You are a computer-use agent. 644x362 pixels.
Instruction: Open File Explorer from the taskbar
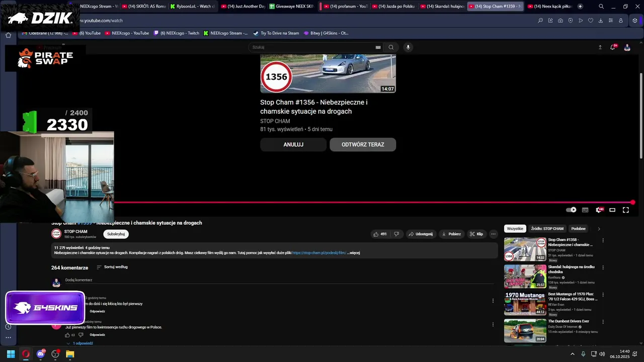(70, 354)
